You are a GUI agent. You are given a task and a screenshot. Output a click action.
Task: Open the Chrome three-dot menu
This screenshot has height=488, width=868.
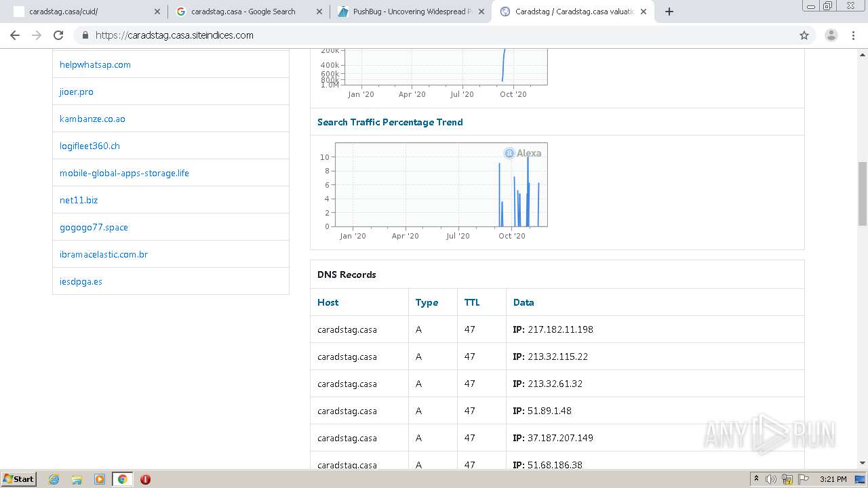coord(853,35)
